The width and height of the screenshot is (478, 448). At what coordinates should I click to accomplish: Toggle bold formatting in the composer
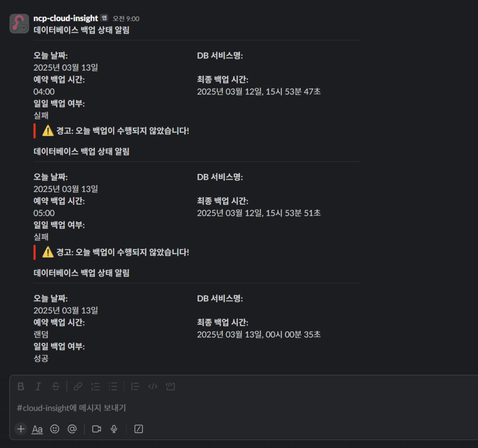pyautogui.click(x=21, y=386)
